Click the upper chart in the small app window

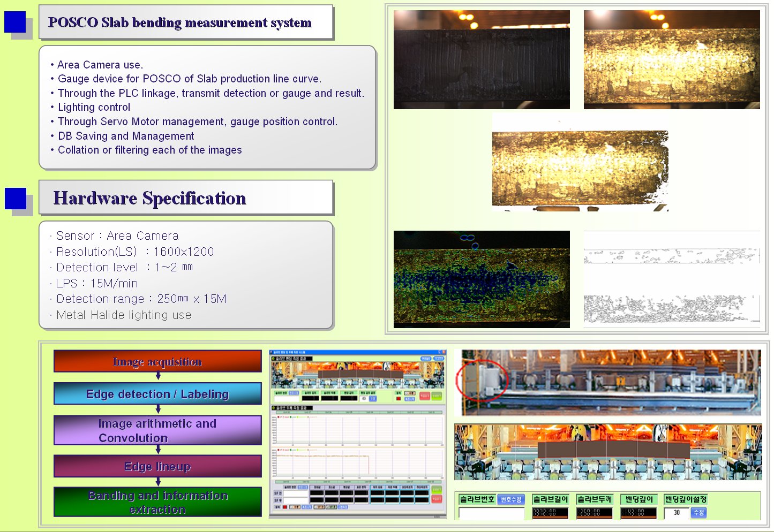click(x=357, y=430)
